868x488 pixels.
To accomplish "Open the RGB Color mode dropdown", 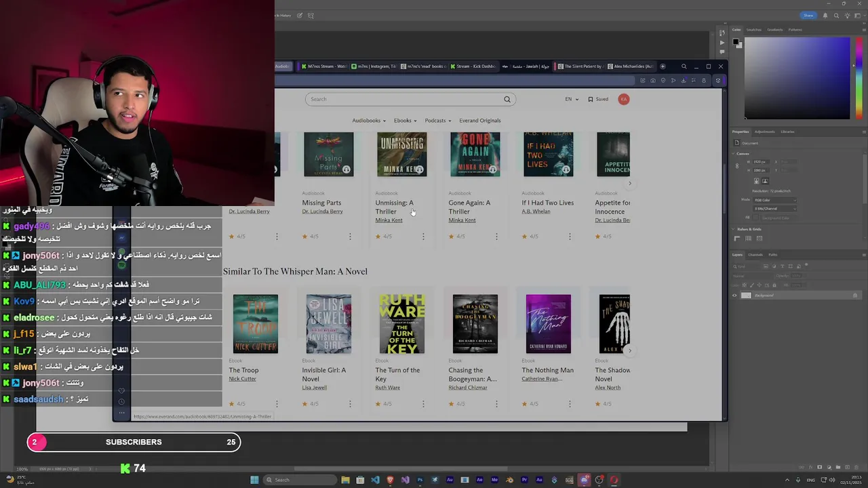I will 775,200.
